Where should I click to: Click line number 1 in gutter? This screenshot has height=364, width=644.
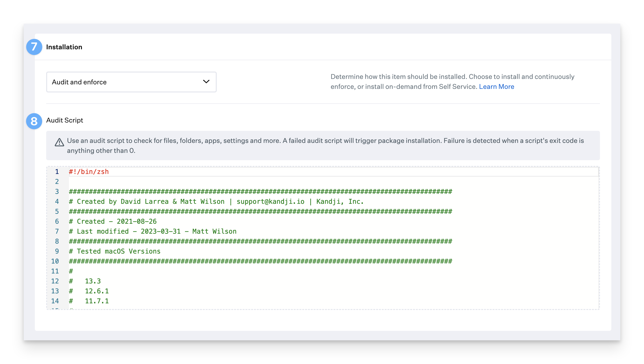pyautogui.click(x=57, y=172)
